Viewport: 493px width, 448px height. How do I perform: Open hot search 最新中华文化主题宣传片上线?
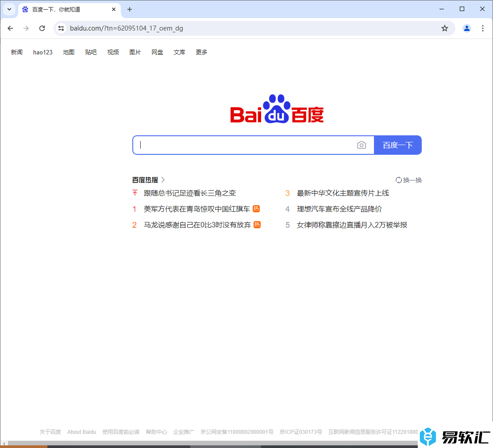343,193
